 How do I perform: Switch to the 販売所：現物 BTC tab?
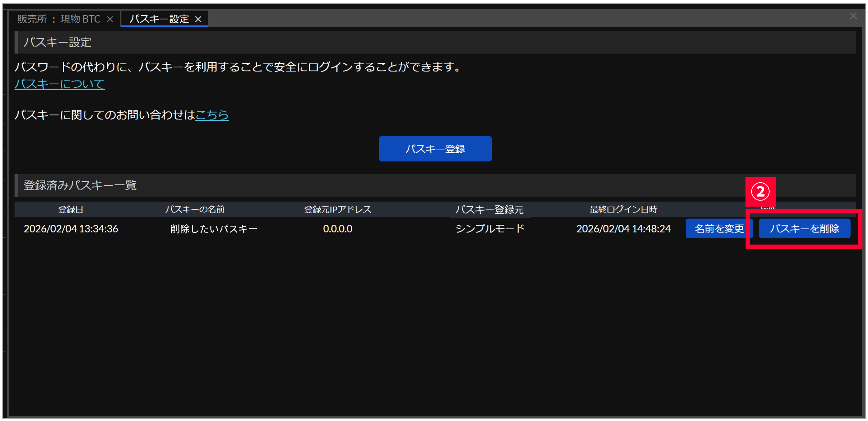tap(59, 19)
